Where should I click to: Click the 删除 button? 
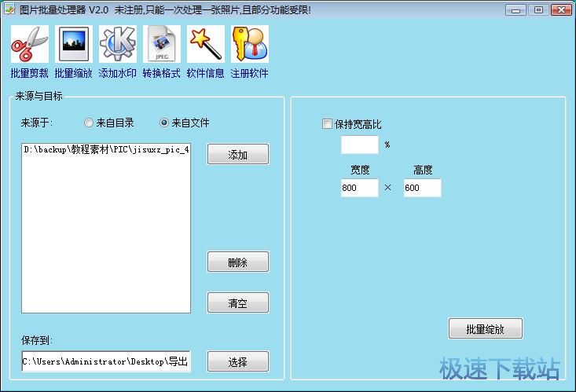coord(238,262)
